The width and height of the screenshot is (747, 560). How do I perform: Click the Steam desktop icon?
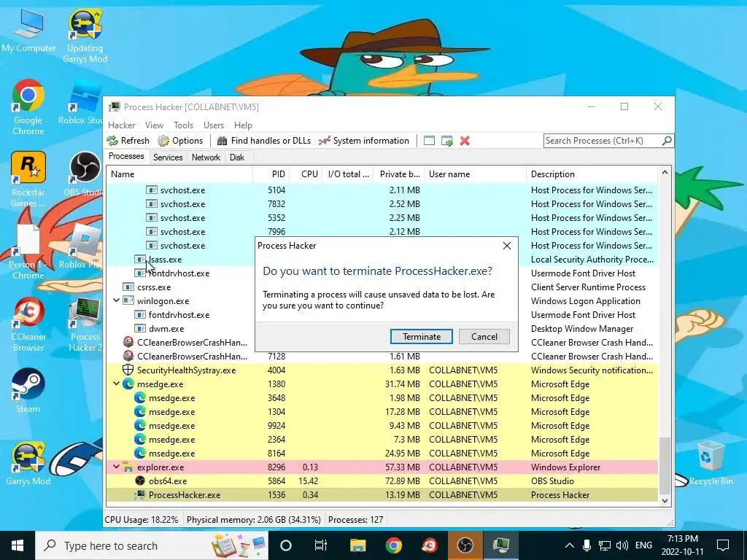(x=28, y=391)
